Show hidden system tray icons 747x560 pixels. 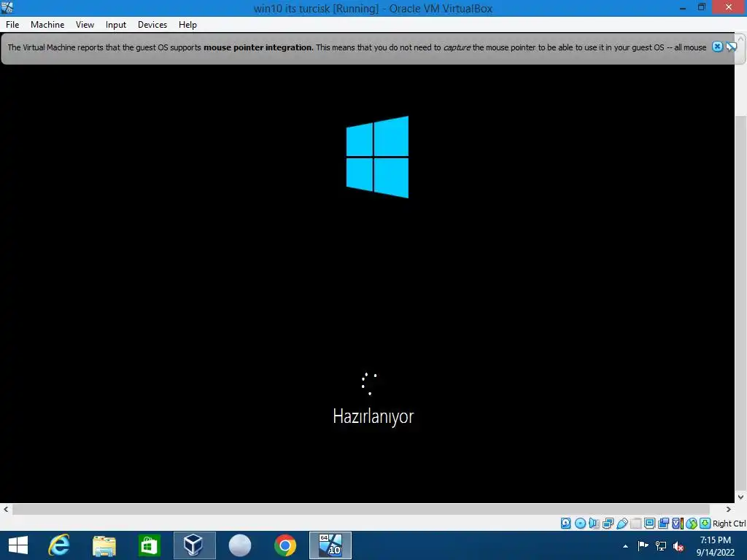point(625,546)
